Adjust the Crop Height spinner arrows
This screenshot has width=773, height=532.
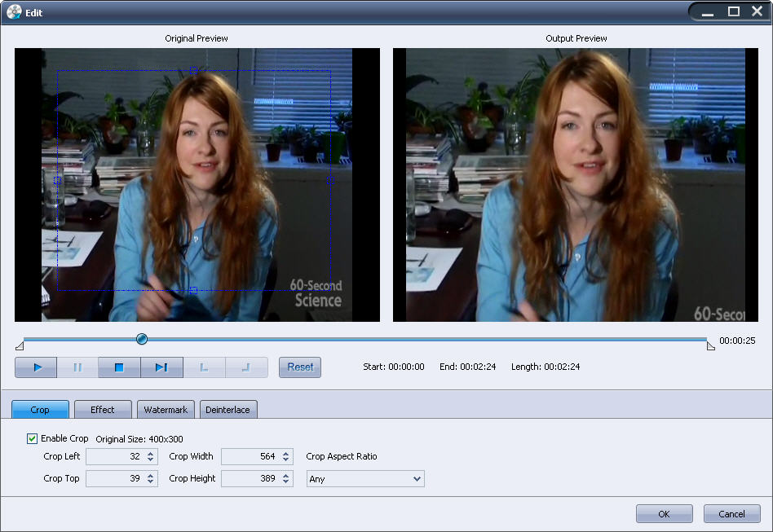point(285,479)
